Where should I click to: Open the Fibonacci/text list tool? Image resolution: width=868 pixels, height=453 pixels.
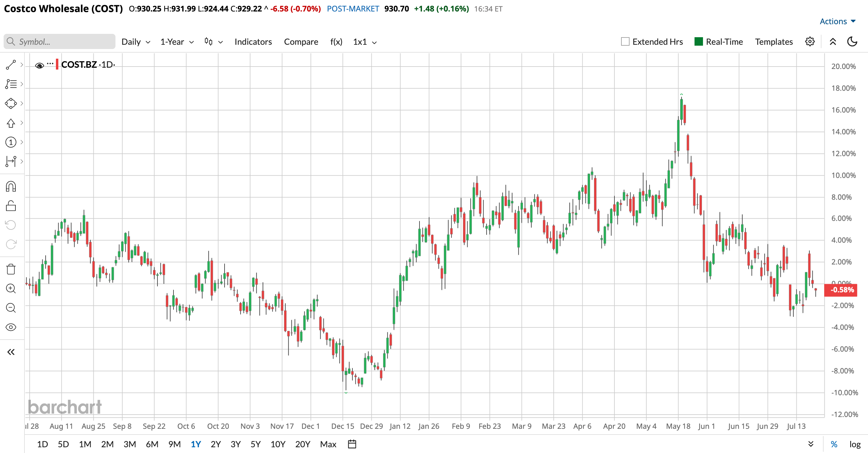pyautogui.click(x=11, y=84)
